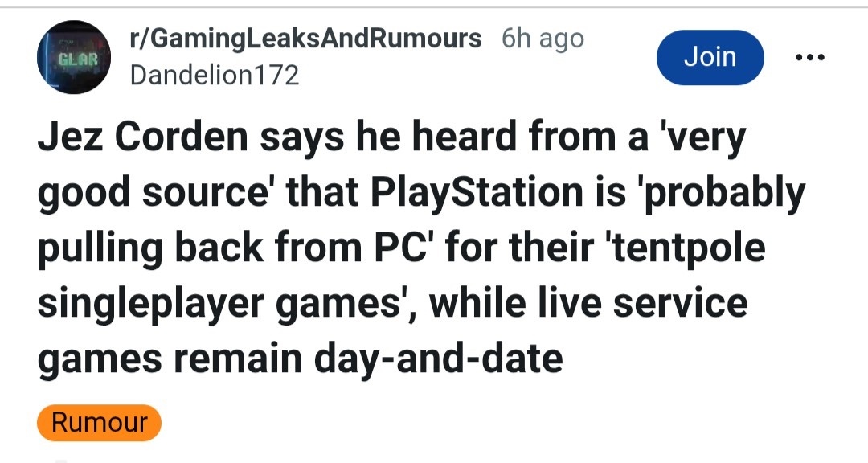Click 'pulling back from PC' in title
Screen dimensions: 868x463
click(229, 248)
